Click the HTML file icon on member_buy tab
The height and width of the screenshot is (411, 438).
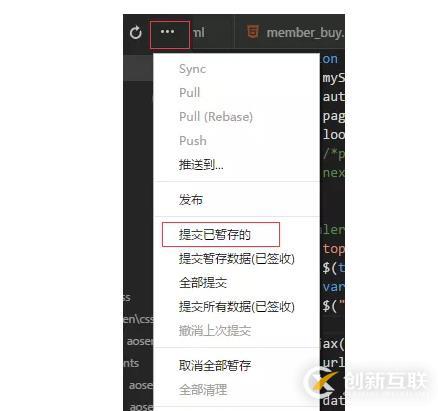[x=253, y=32]
